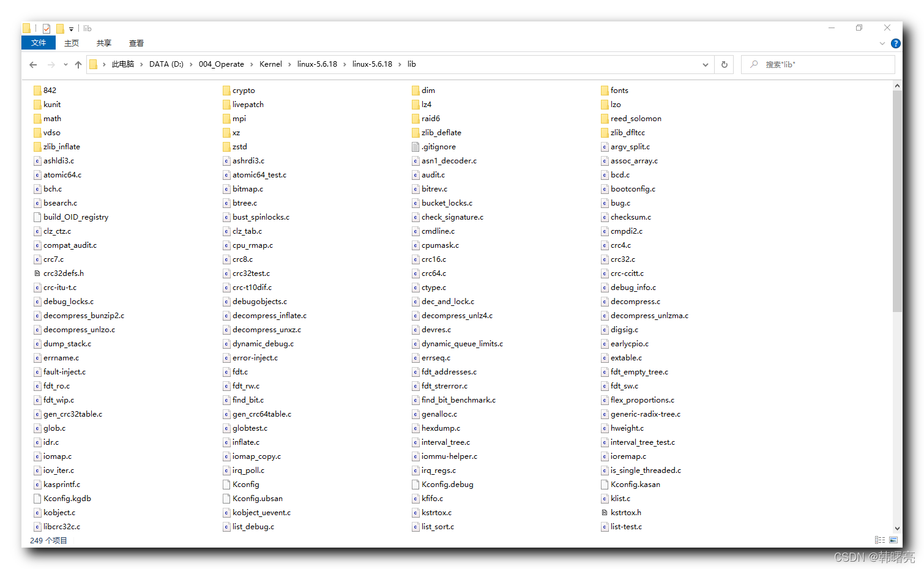Select the Kconfig.kasan file icon
Image resolution: width=924 pixels, height=569 pixels.
pos(605,485)
